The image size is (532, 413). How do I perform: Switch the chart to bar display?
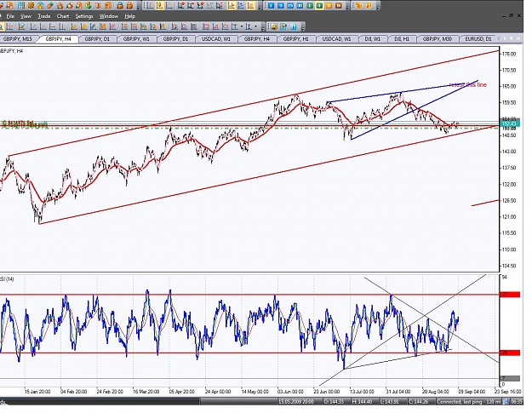pyautogui.click(x=150, y=5)
